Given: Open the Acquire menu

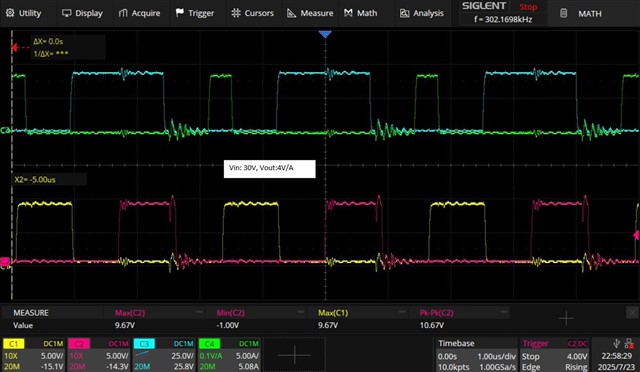Looking at the screenshot, I should pos(139,13).
